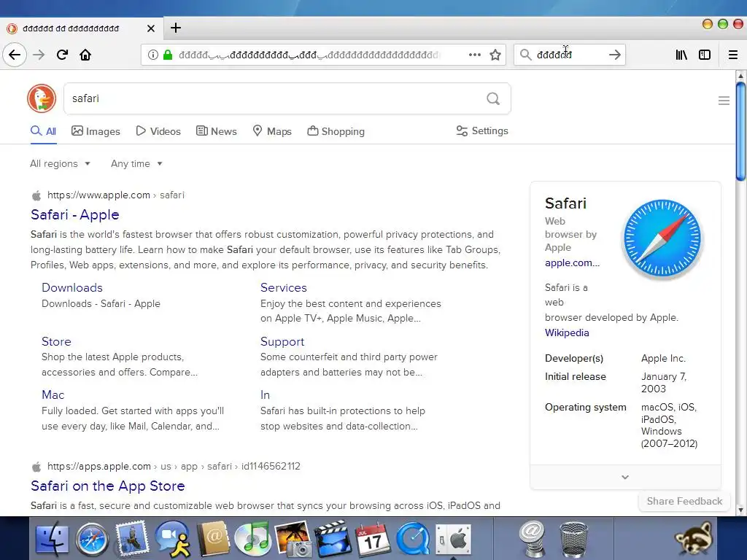The height and width of the screenshot is (560, 747).
Task: Open iPhoto from the dock
Action: pyautogui.click(x=293, y=540)
